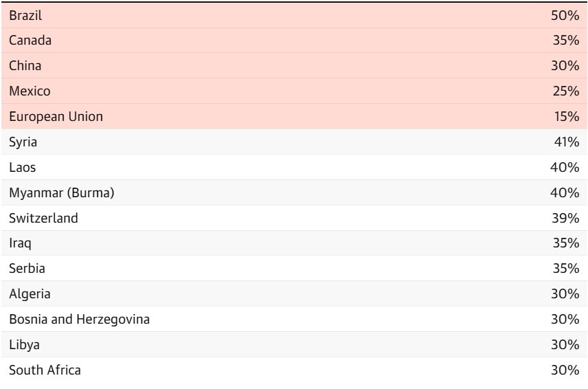Select Syria in the country list
588x389 pixels.
click(x=23, y=142)
